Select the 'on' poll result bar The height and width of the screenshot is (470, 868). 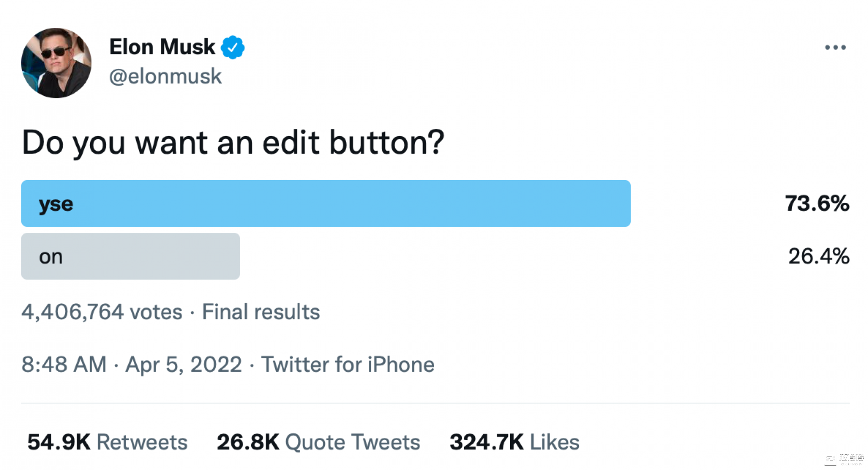130,256
